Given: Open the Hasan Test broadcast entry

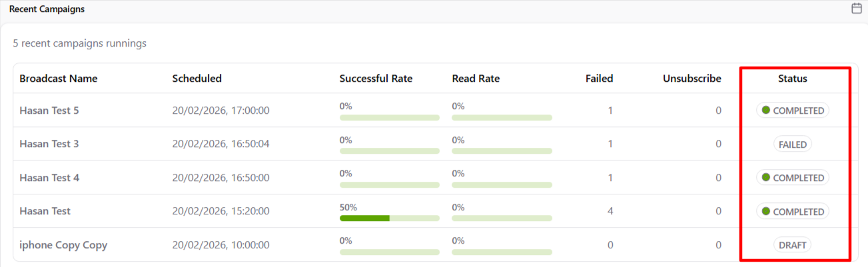Looking at the screenshot, I should (x=45, y=211).
